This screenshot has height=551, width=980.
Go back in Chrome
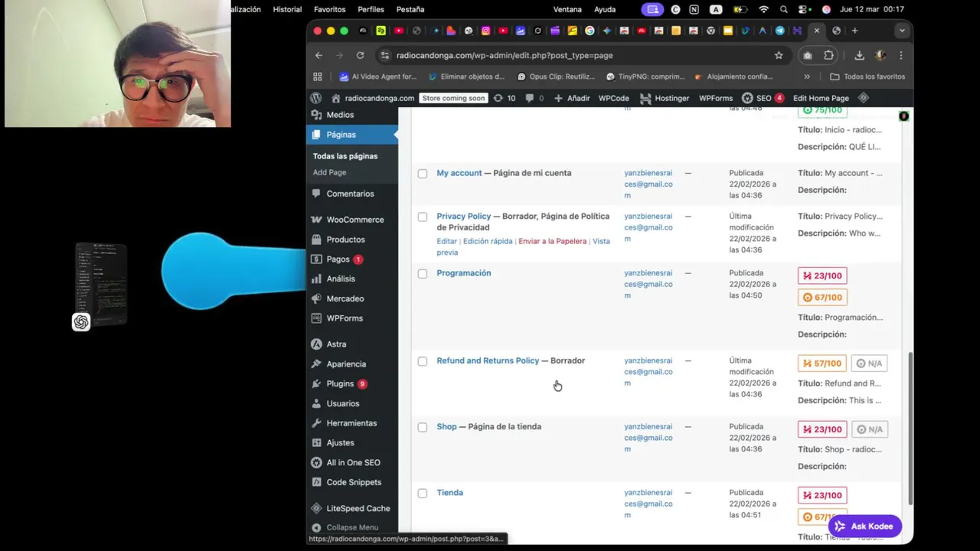[x=318, y=55]
